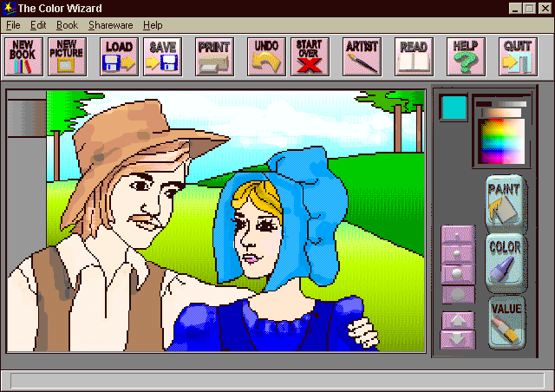Image resolution: width=555 pixels, height=392 pixels.
Task: Choose New Picture from the toolbar
Action: [x=68, y=57]
